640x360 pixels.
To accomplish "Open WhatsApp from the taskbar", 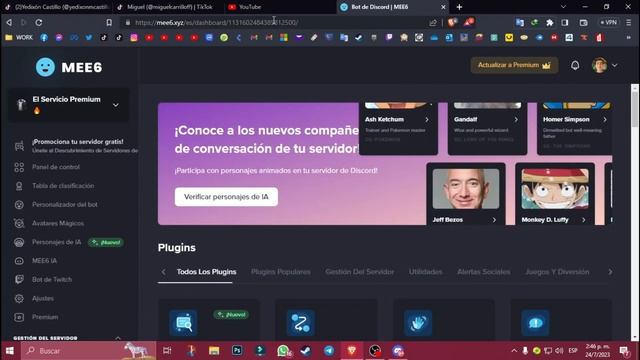I will [283, 351].
